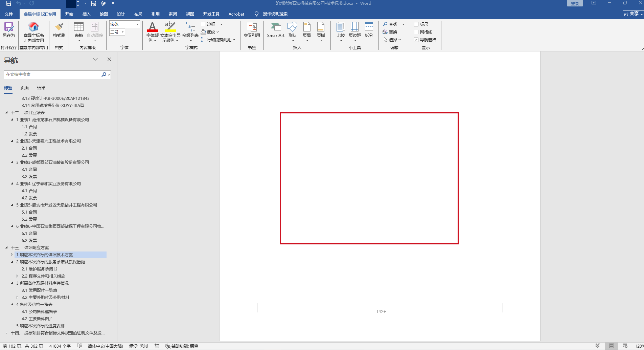
Task: Apply the yellow 文本突出显示颜色 highlight
Action: click(x=170, y=27)
